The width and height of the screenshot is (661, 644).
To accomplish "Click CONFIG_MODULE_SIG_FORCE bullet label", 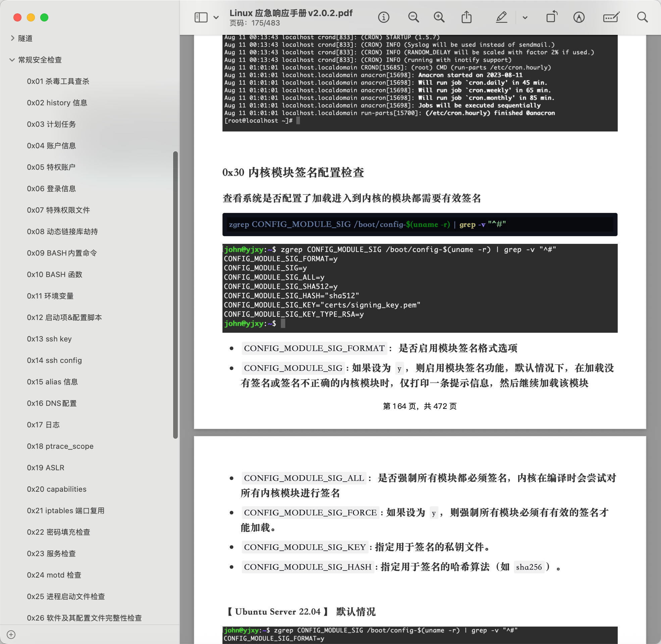I will tap(310, 513).
